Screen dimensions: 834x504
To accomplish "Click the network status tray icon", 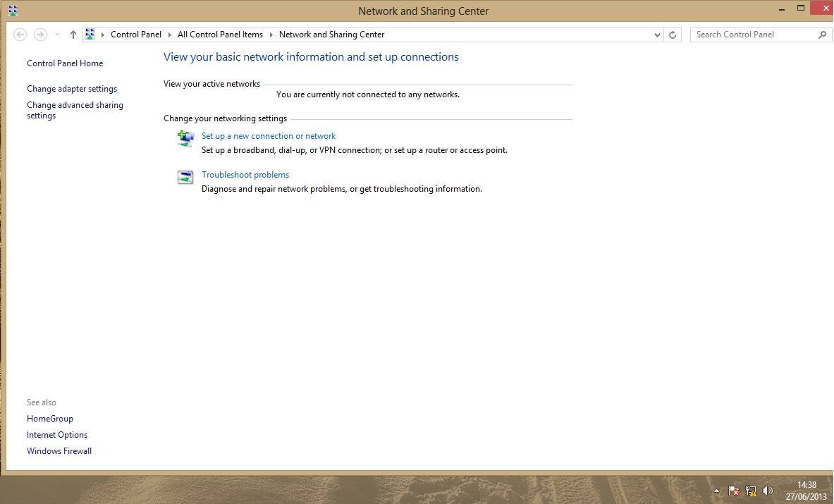I will [751, 491].
